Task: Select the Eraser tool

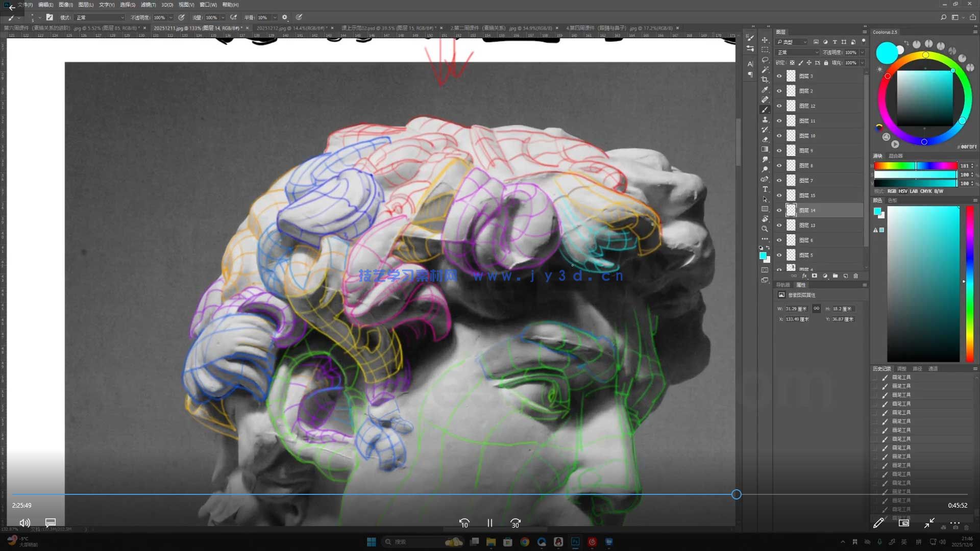Action: pos(765,139)
